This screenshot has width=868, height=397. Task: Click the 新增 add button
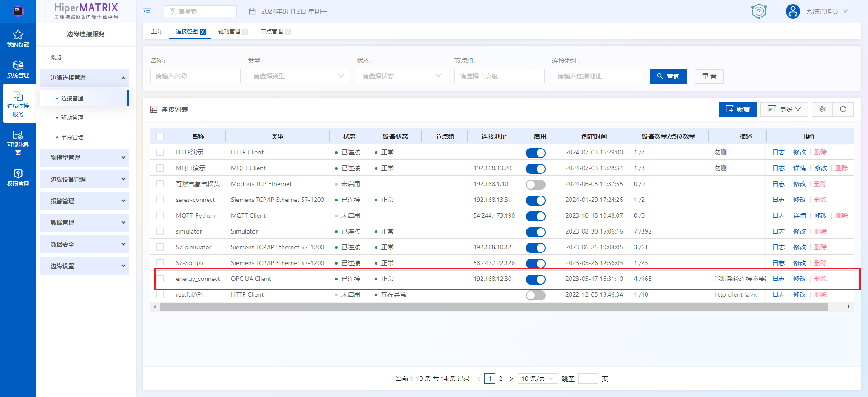point(738,109)
